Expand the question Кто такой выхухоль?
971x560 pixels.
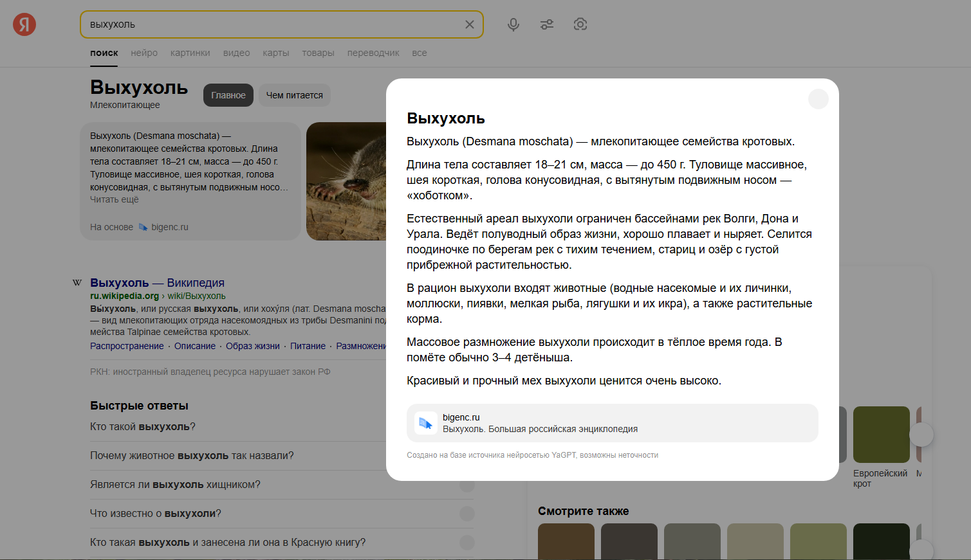click(282, 427)
